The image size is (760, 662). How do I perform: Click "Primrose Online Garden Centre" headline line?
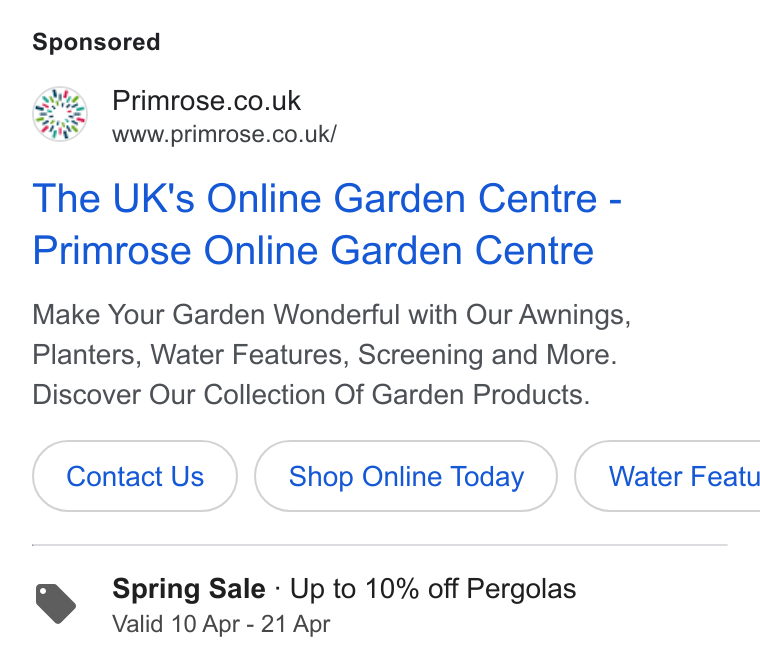pyautogui.click(x=313, y=251)
